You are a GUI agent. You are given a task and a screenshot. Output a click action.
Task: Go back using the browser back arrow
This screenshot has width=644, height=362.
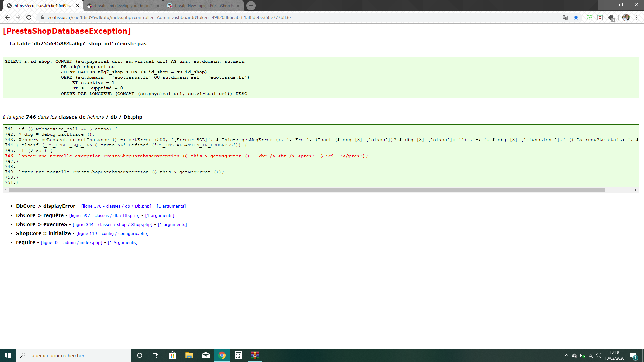(x=7, y=17)
